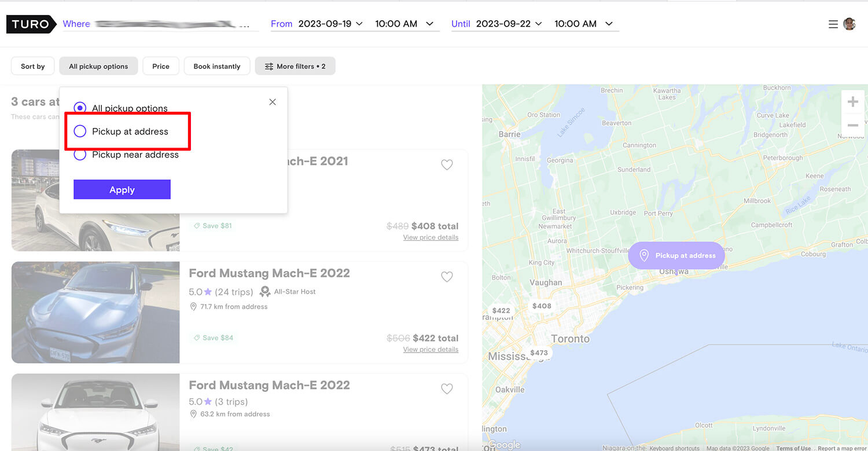Image resolution: width=868 pixels, height=451 pixels.
Task: Zoom out on the map
Action: click(852, 125)
